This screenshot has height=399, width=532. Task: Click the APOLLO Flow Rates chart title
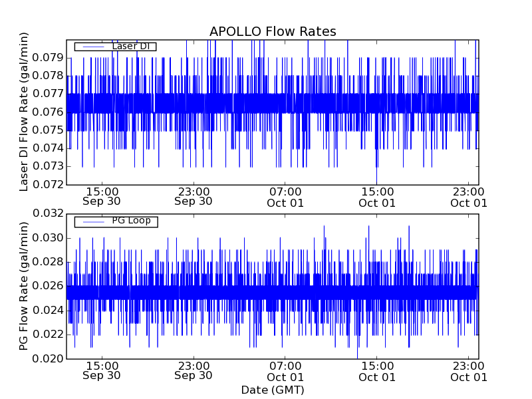coord(273,31)
